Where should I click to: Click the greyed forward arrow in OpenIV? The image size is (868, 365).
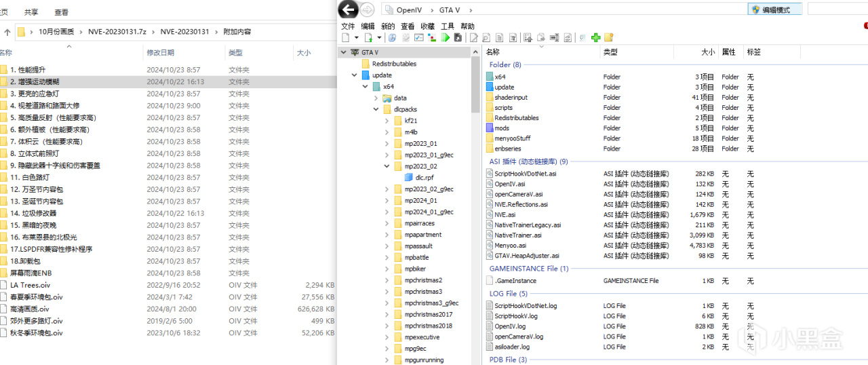(367, 9)
